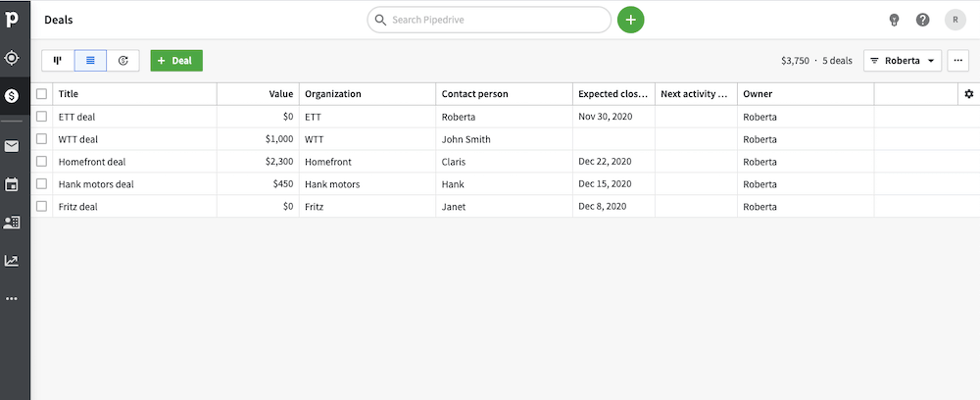Switch to pipeline view

tap(58, 61)
